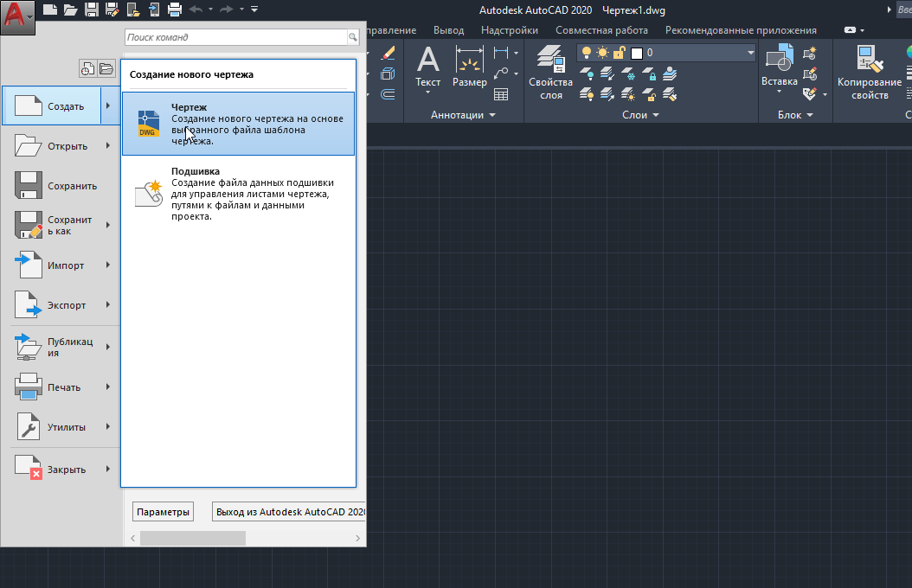This screenshot has width=912, height=588.
Task: Click the Save floppy icon in quick access toolbar
Action: tap(92, 10)
